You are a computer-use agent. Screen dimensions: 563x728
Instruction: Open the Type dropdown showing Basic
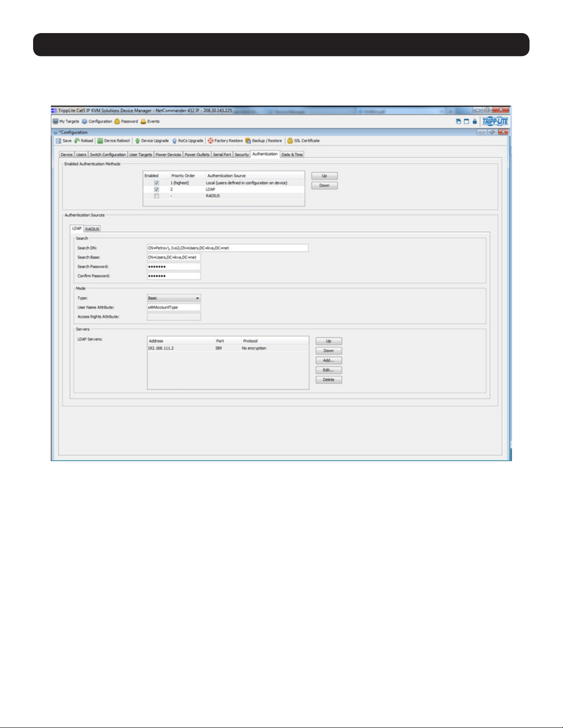point(174,299)
